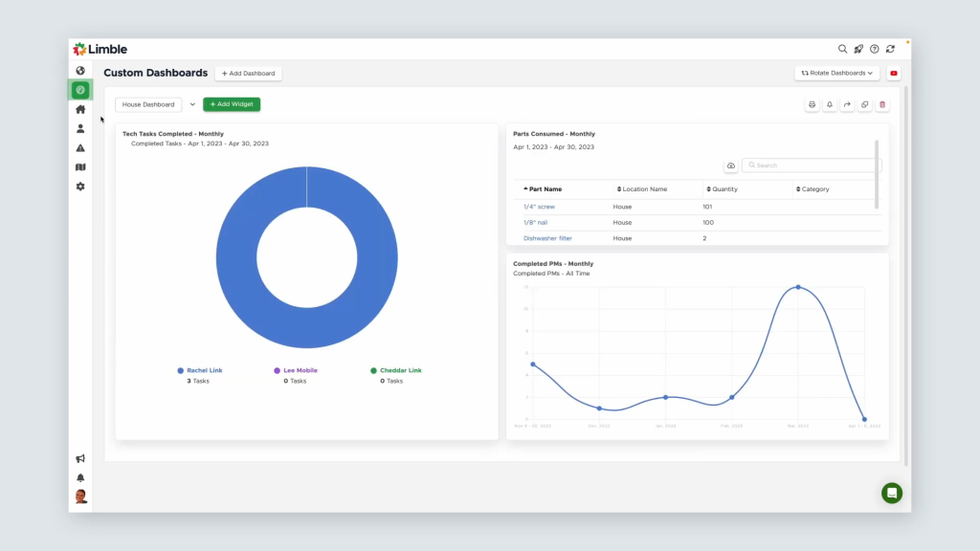Open the Assets map icon in the sidebar
Image resolution: width=980 pixels, height=551 pixels.
pos(80,166)
